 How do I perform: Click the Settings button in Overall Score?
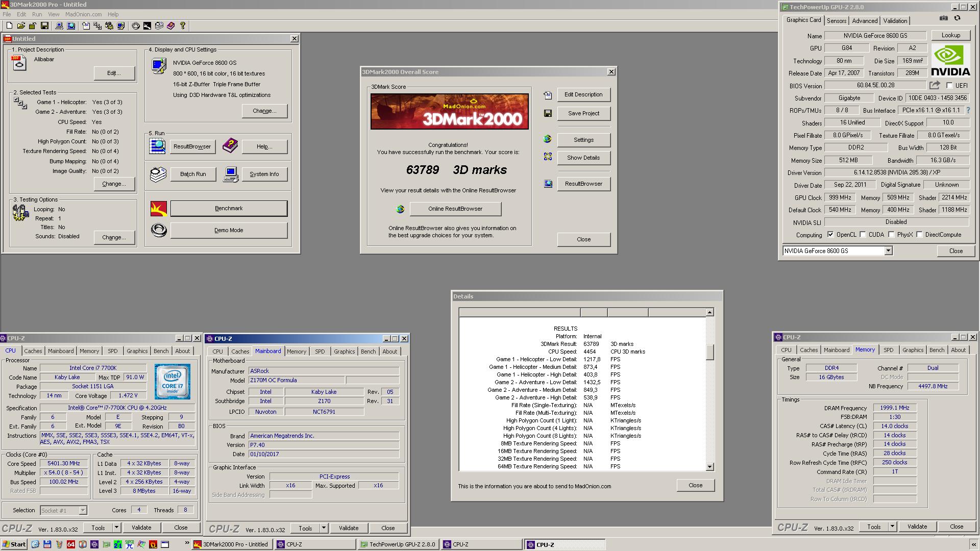pyautogui.click(x=583, y=140)
